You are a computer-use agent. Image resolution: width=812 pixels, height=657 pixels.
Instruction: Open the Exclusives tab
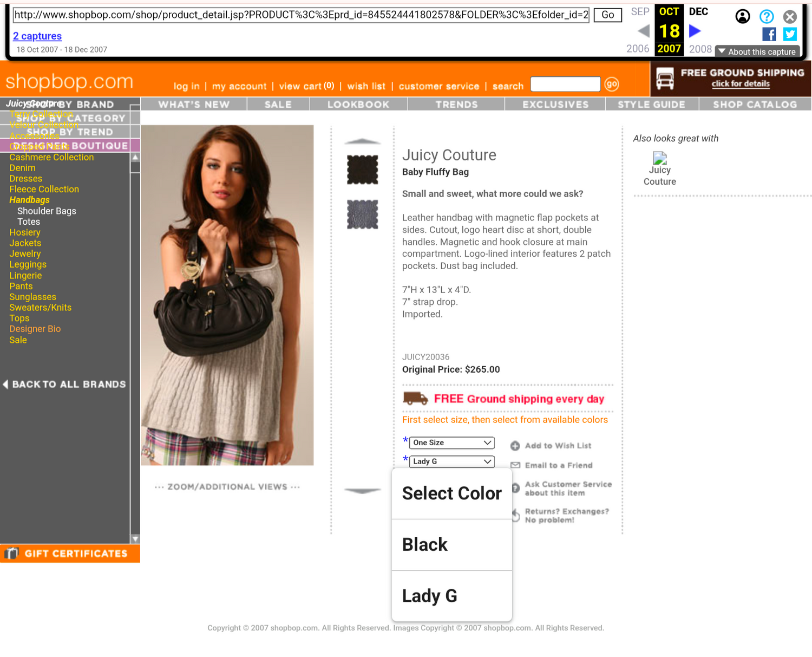[x=555, y=105]
